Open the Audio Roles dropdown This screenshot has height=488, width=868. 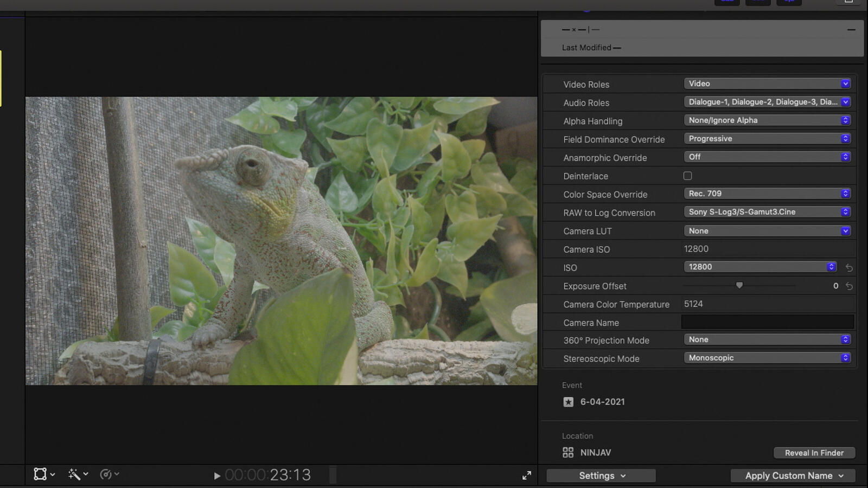pos(767,102)
